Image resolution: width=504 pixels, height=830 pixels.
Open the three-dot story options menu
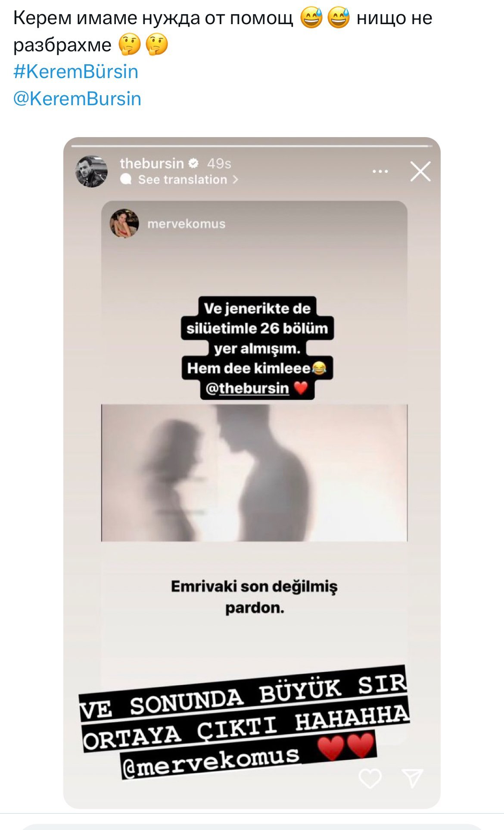380,171
